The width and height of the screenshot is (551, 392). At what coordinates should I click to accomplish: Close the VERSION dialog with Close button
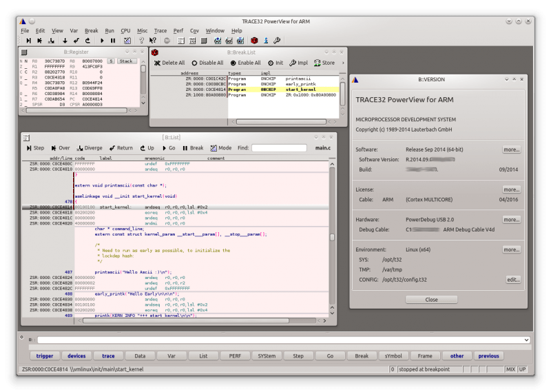tap(432, 300)
